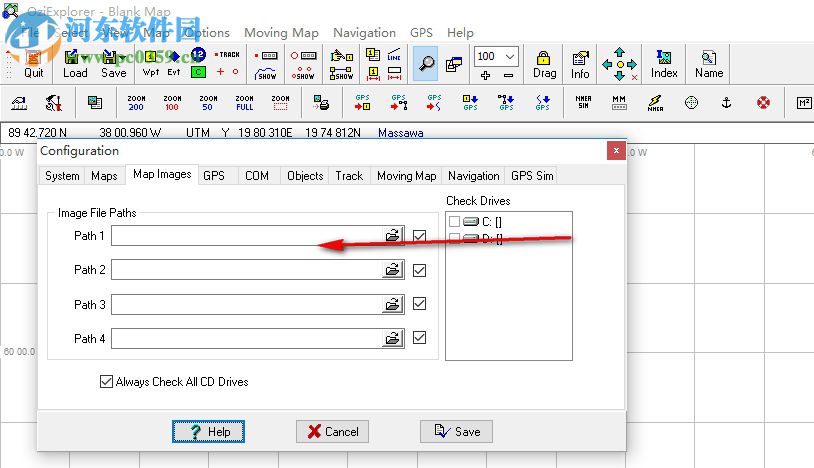Click the Cancel button
The image size is (814, 468).
(332, 431)
